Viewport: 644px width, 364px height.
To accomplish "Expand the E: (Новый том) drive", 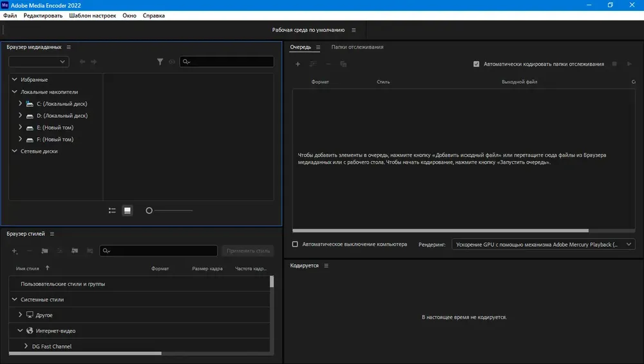I will [x=20, y=128].
